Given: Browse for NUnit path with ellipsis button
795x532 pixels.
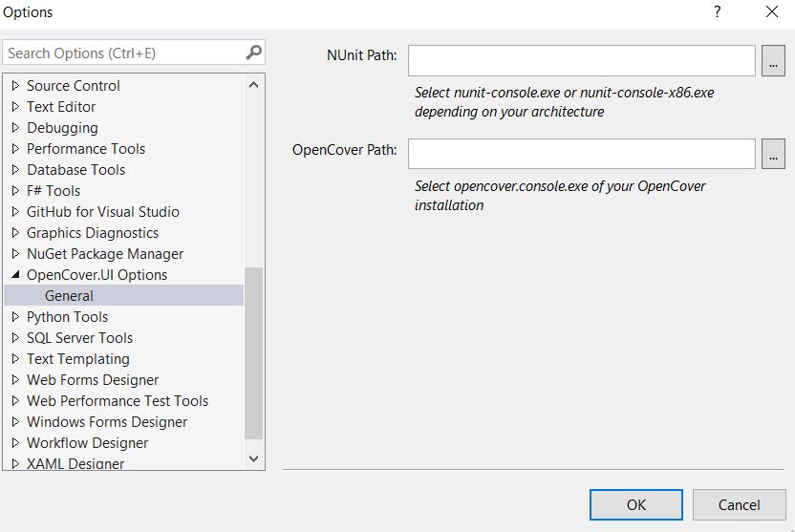Looking at the screenshot, I should [x=773, y=61].
